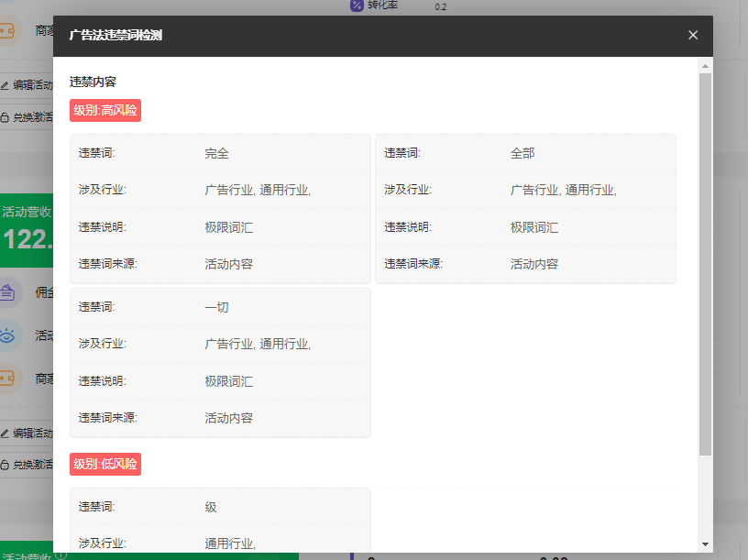Click the banned word 级

pos(211,507)
